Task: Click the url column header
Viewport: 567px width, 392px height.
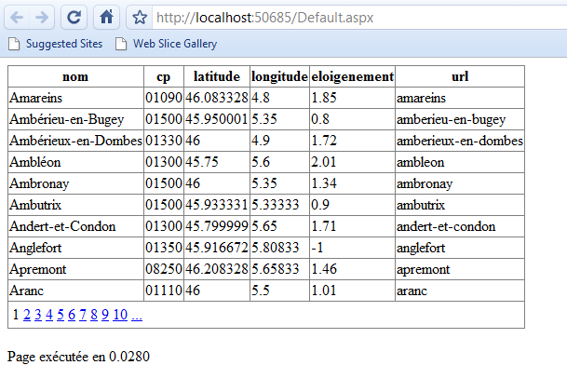Action: pyautogui.click(x=460, y=76)
